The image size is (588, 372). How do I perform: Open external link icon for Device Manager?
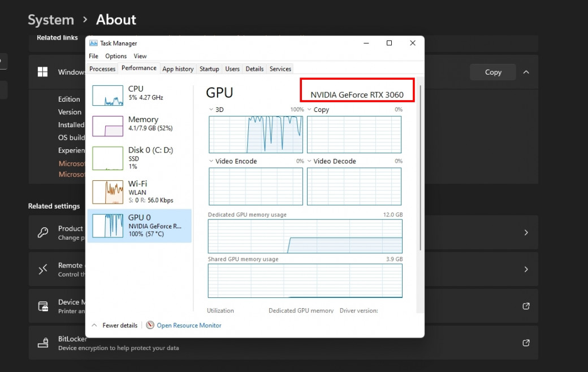click(526, 306)
